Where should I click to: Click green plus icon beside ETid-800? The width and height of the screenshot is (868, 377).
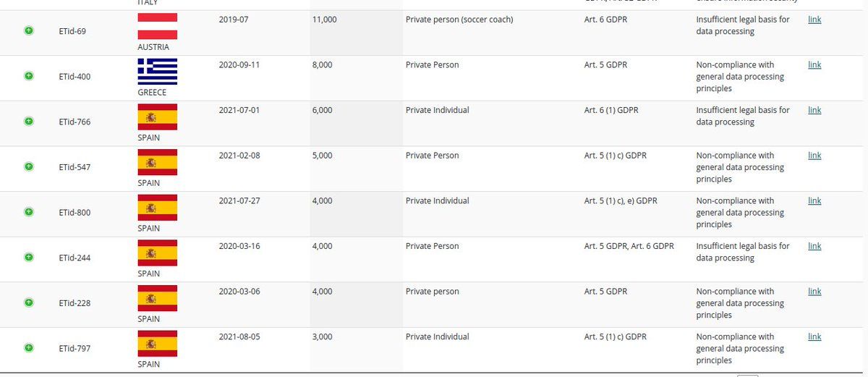29,212
